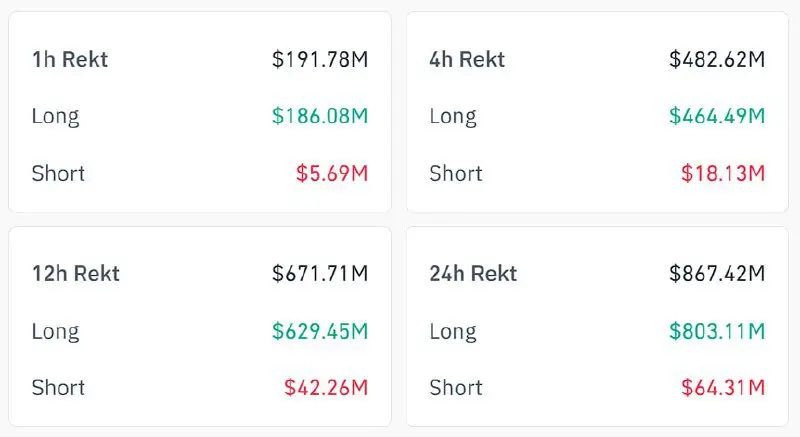Click the 1h Rekt title

pos(70,60)
